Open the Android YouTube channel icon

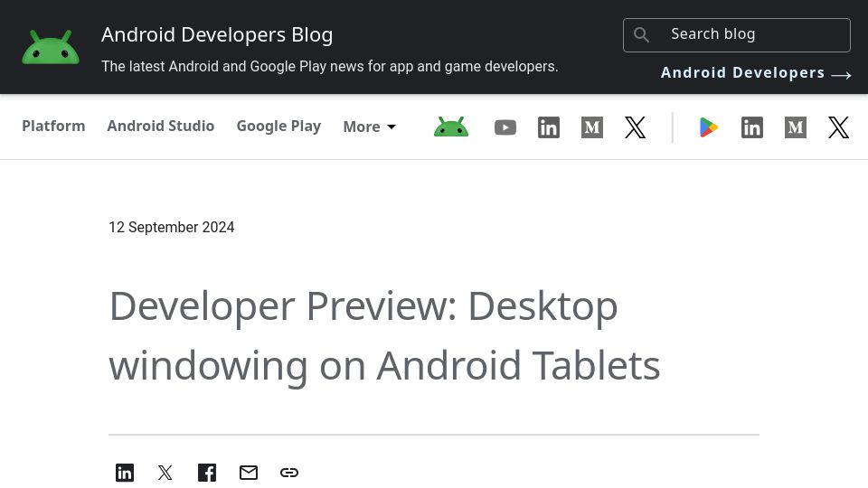[505, 127]
